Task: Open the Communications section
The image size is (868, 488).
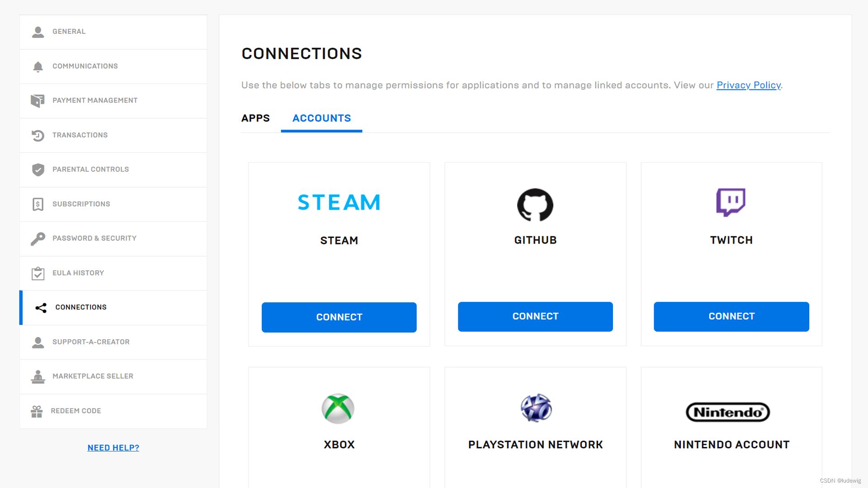Action: click(113, 66)
